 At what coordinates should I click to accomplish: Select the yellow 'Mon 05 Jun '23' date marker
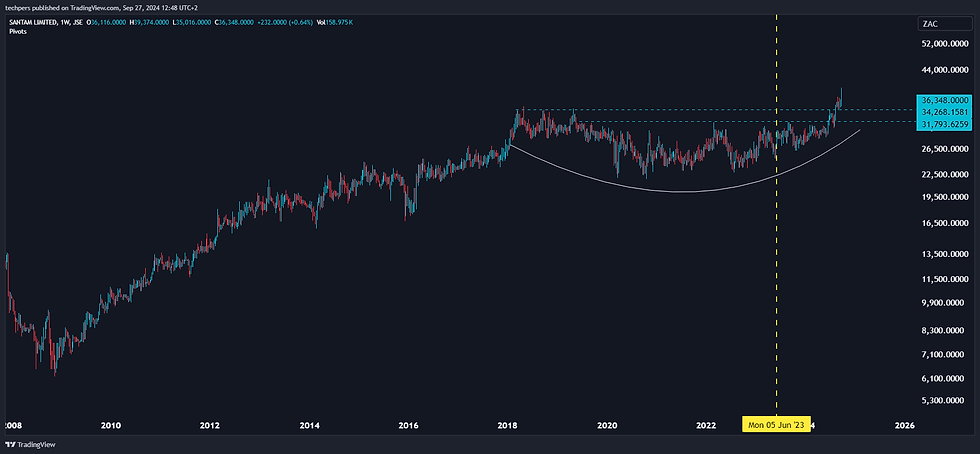pyautogui.click(x=776, y=425)
